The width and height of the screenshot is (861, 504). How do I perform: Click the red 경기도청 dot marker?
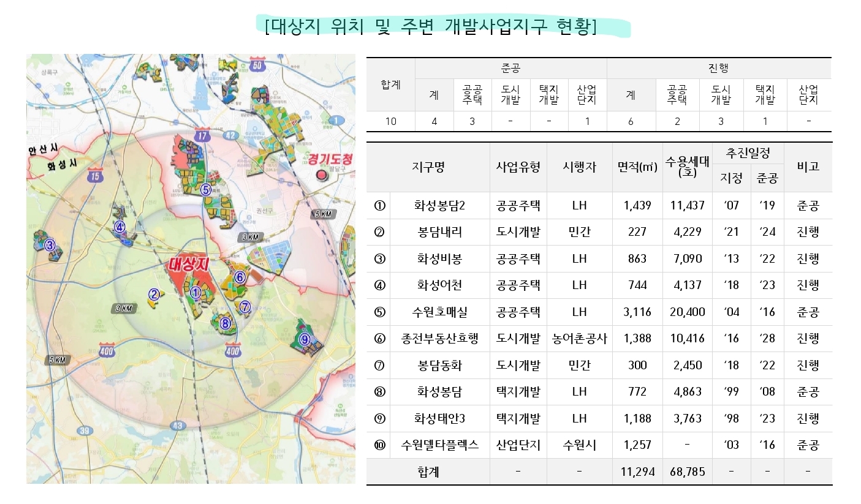(x=321, y=176)
